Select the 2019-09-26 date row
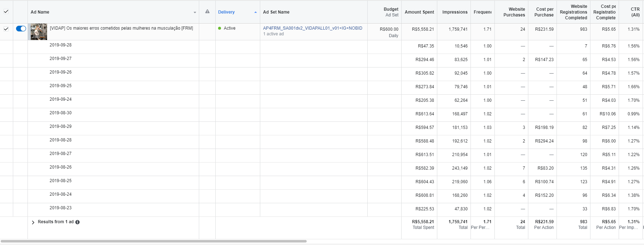Image resolution: width=644 pixels, height=245 pixels. tap(60, 72)
